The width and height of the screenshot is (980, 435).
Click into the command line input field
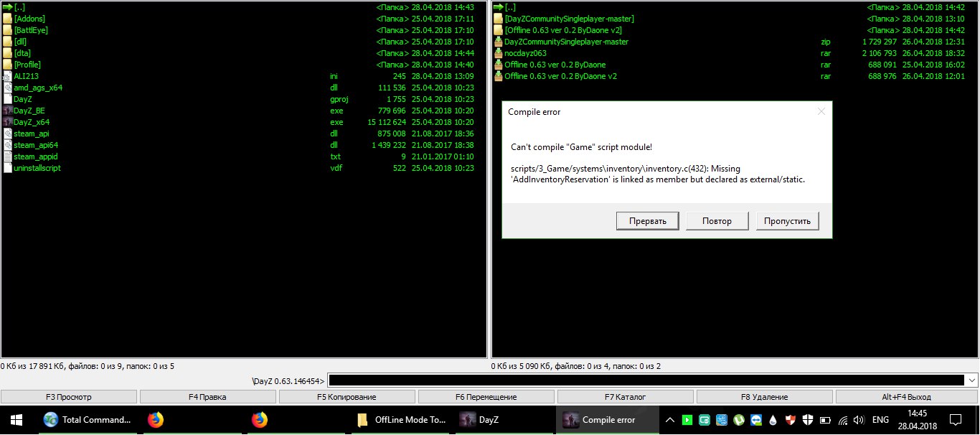point(646,380)
